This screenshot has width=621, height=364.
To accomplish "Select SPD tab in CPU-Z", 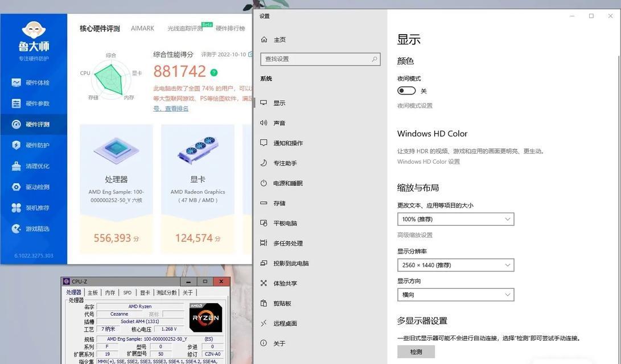I will point(127,293).
